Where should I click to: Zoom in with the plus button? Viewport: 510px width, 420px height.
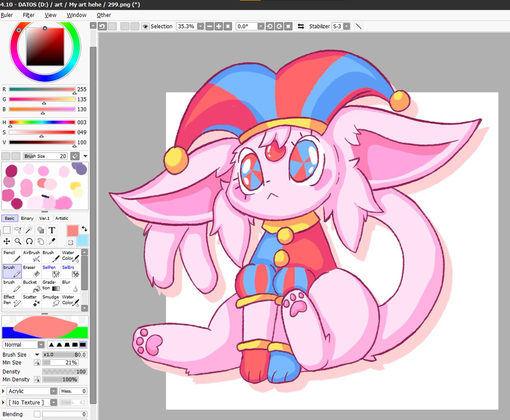219,26
